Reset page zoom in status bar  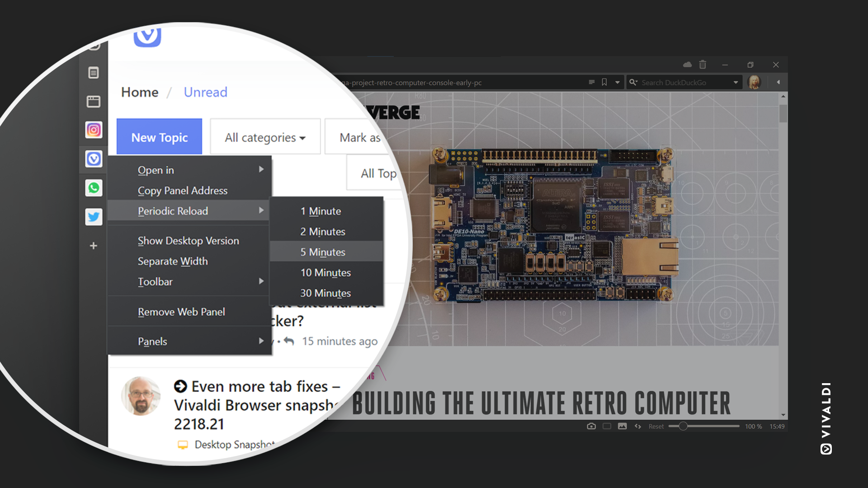656,426
